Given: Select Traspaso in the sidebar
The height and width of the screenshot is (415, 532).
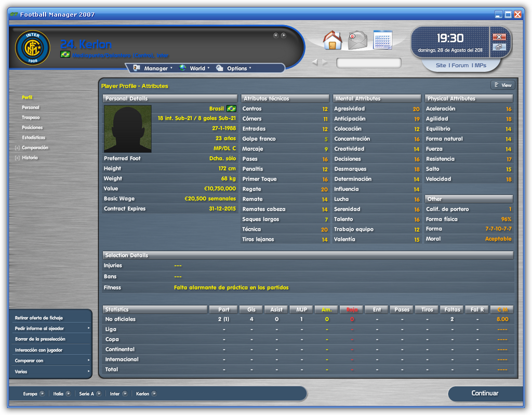Looking at the screenshot, I should [x=31, y=118].
